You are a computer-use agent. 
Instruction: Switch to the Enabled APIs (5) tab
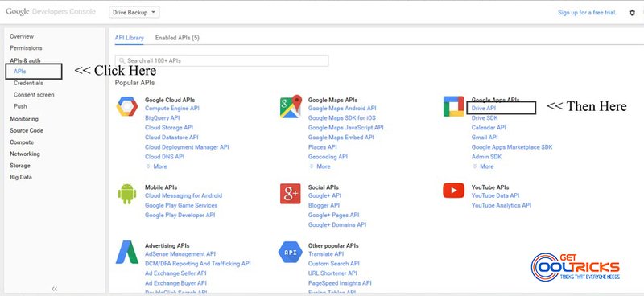pos(177,38)
